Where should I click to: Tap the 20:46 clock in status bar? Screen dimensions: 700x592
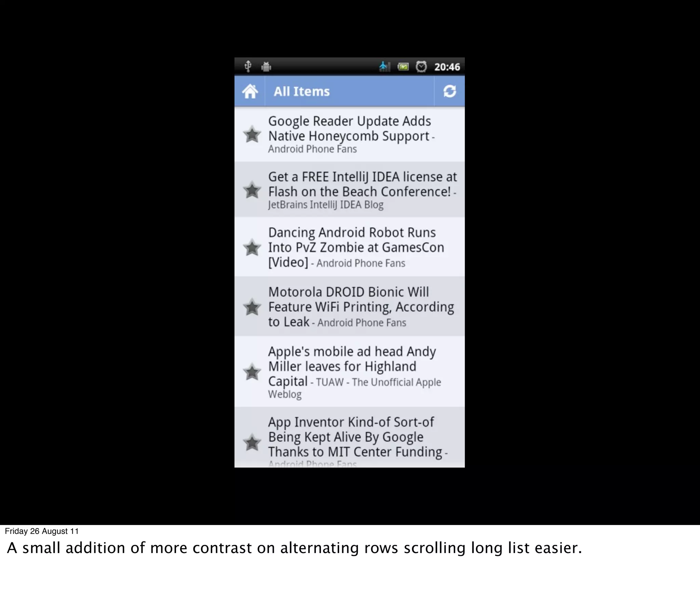447,67
